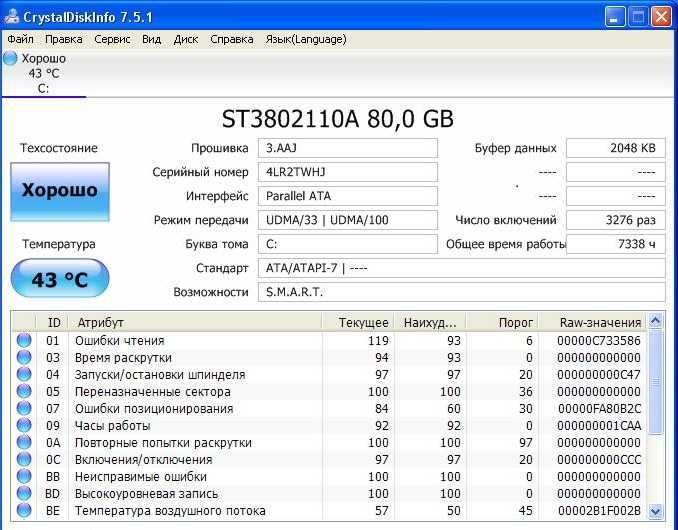Click the raw value 000000000C47
Image resolution: width=678 pixels, height=530 pixels.
click(598, 374)
